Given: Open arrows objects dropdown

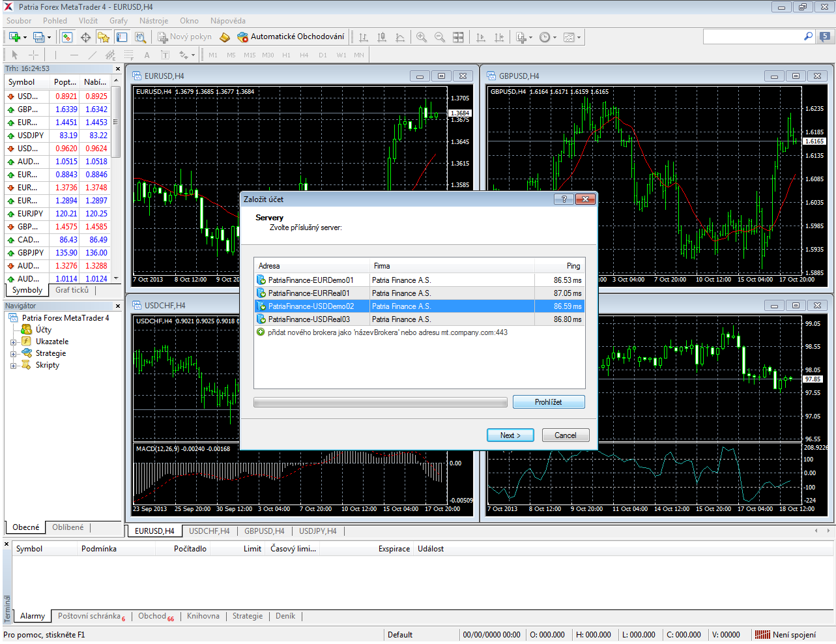Looking at the screenshot, I should 193,55.
